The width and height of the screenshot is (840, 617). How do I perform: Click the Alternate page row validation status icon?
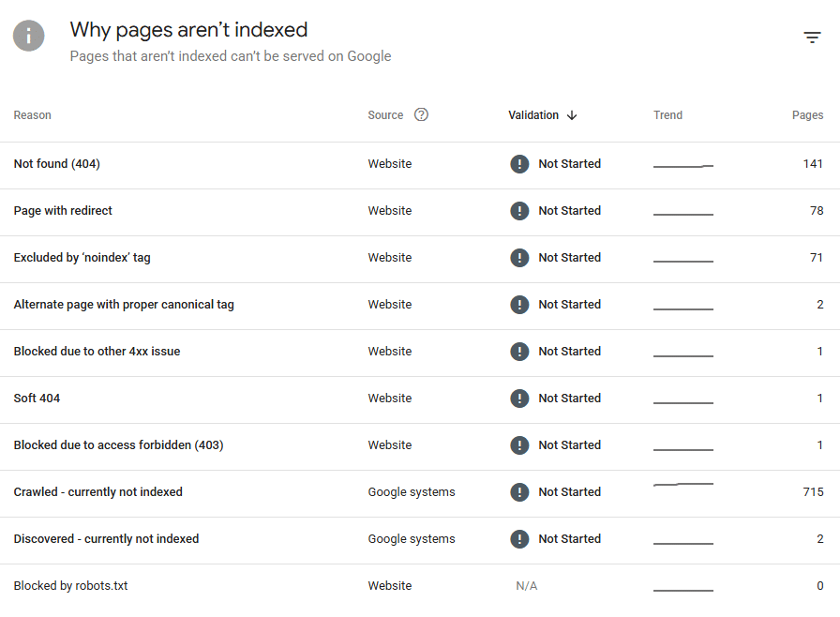519,304
